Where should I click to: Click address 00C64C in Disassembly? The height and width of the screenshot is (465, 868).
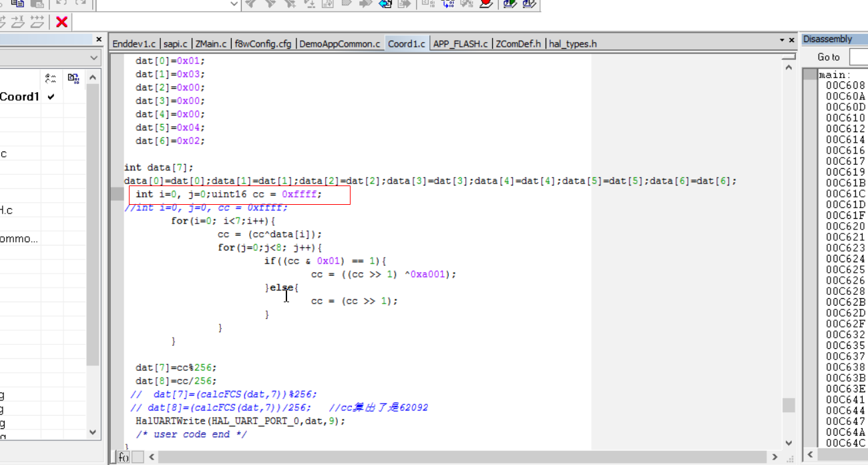(845, 443)
